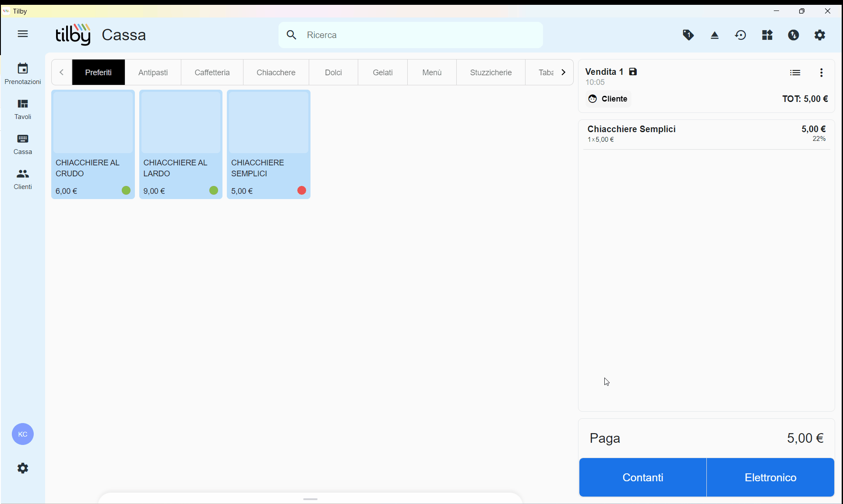Image resolution: width=843 pixels, height=504 pixels.
Task: Click the tilby logo
Action: pos(73,35)
